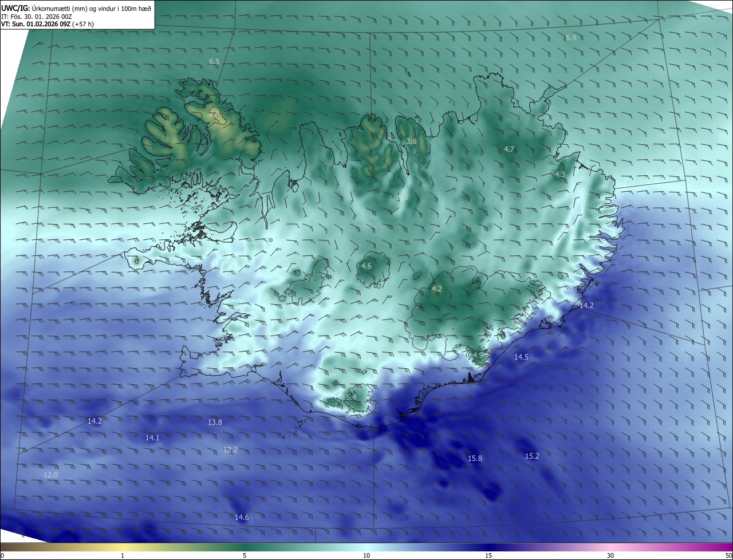Click the 14.2 label on the southeast coast

pyautogui.click(x=586, y=305)
